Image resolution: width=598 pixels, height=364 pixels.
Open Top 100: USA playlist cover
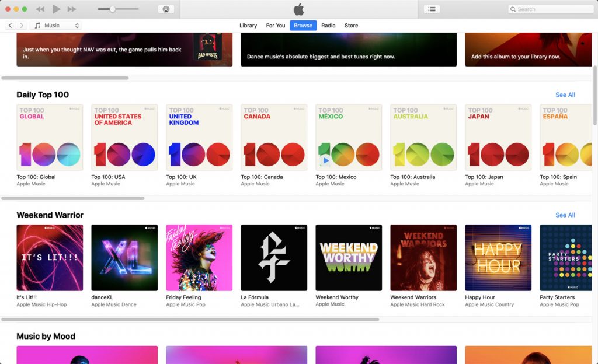124,138
